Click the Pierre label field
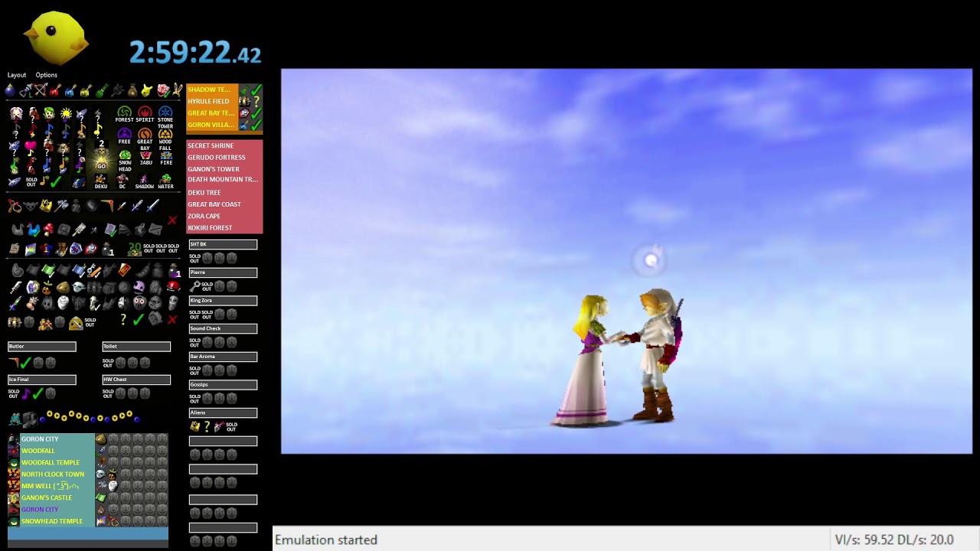 [x=223, y=272]
